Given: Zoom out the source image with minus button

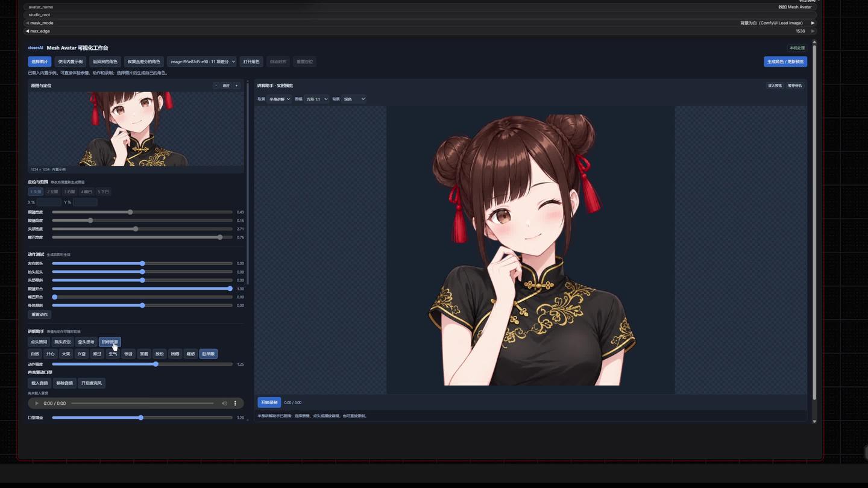Looking at the screenshot, I should (x=216, y=86).
